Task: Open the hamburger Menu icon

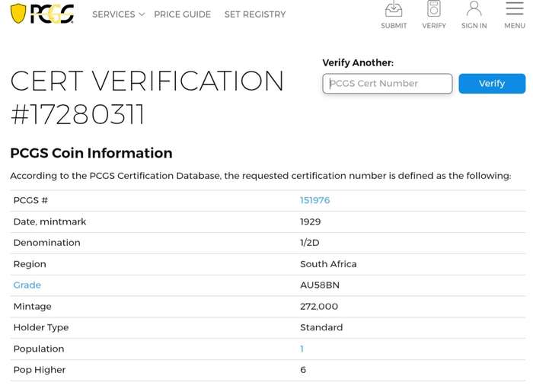Action: 514,8
